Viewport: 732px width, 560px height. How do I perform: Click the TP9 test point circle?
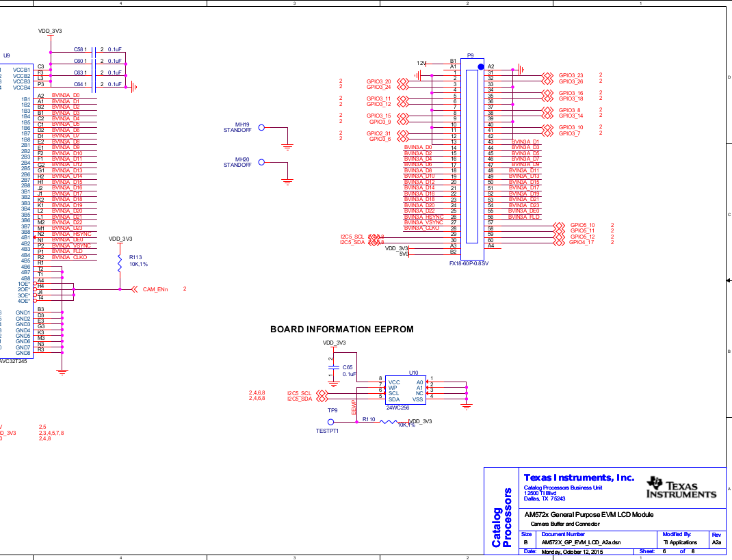coord(331,422)
